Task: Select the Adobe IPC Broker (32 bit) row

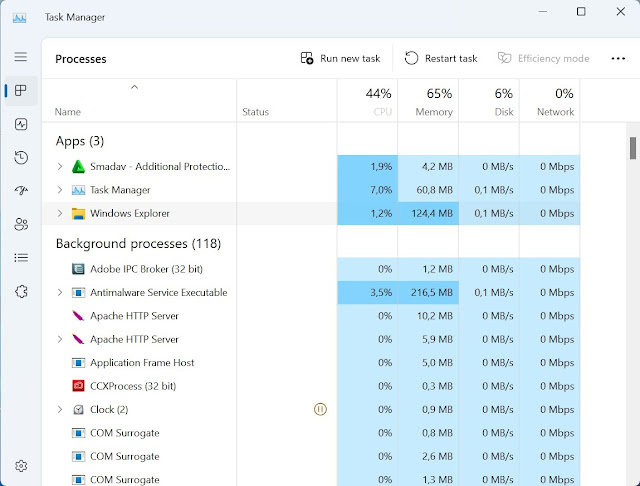Action: (x=311, y=269)
